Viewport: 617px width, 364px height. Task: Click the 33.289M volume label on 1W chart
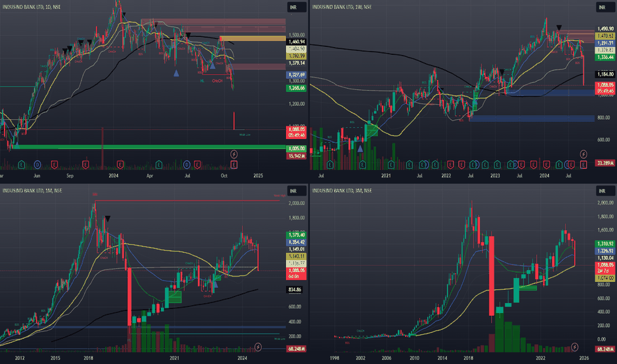tap(605, 163)
